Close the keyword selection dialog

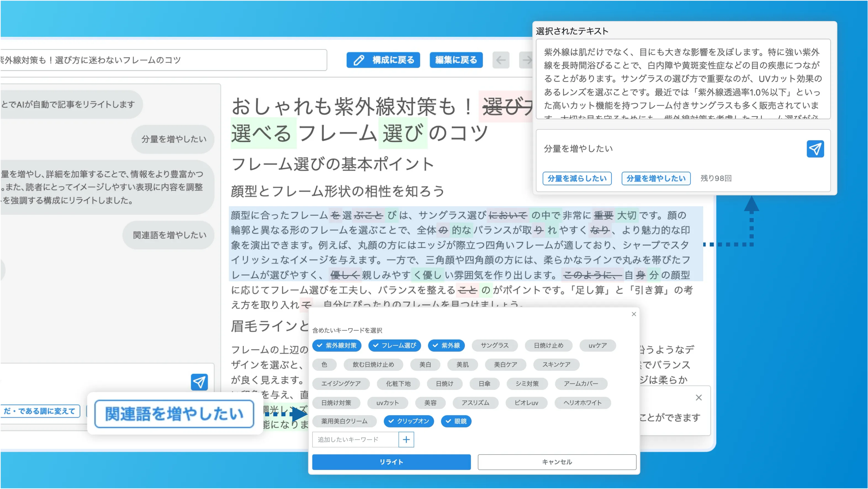tap(634, 314)
